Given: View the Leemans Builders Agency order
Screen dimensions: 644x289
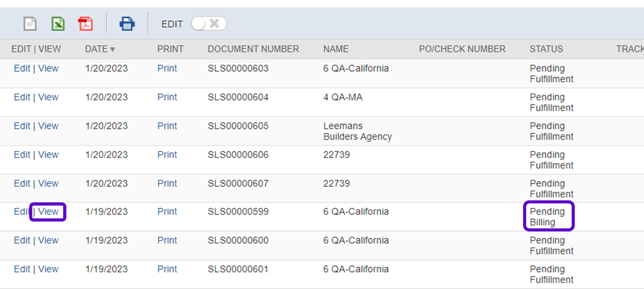Looking at the screenshot, I should point(48,126).
